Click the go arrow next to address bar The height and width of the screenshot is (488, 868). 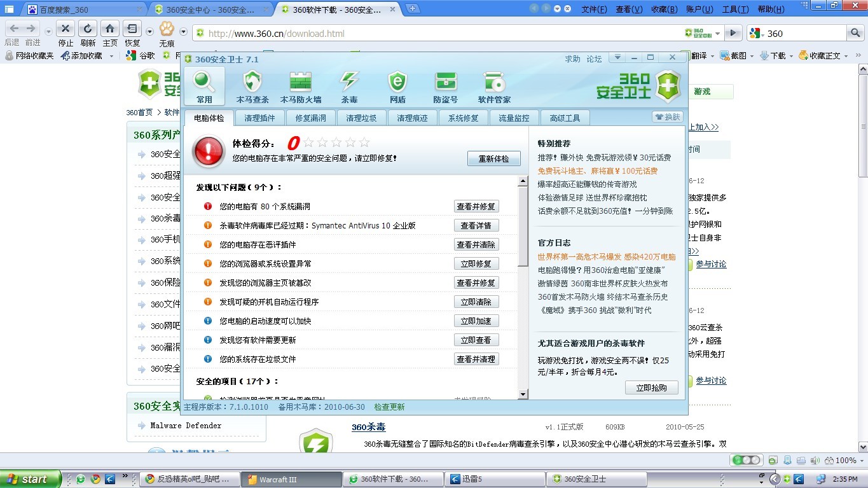click(x=733, y=33)
